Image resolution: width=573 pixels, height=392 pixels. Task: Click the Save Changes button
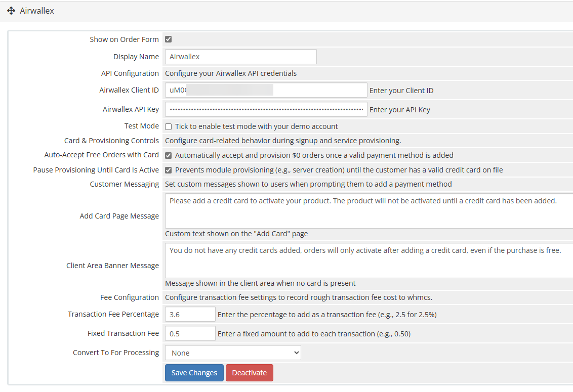tap(194, 373)
